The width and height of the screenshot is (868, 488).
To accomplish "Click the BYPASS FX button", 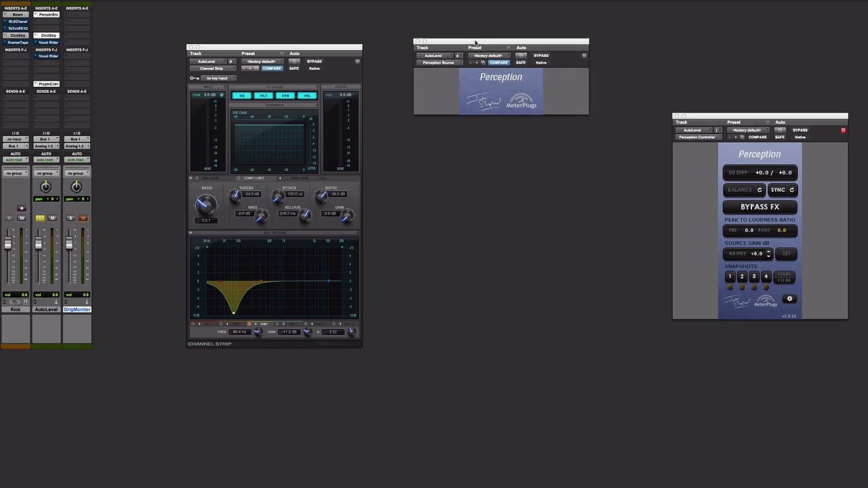I will point(759,207).
